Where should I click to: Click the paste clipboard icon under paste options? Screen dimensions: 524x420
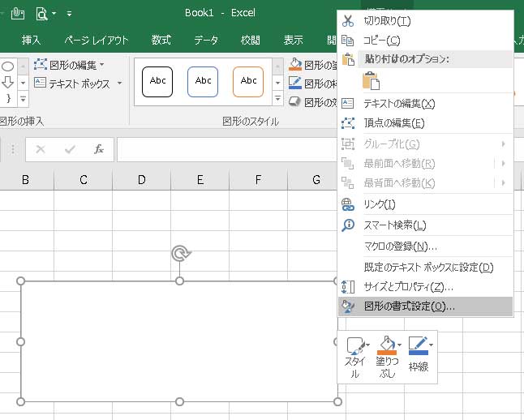[372, 80]
